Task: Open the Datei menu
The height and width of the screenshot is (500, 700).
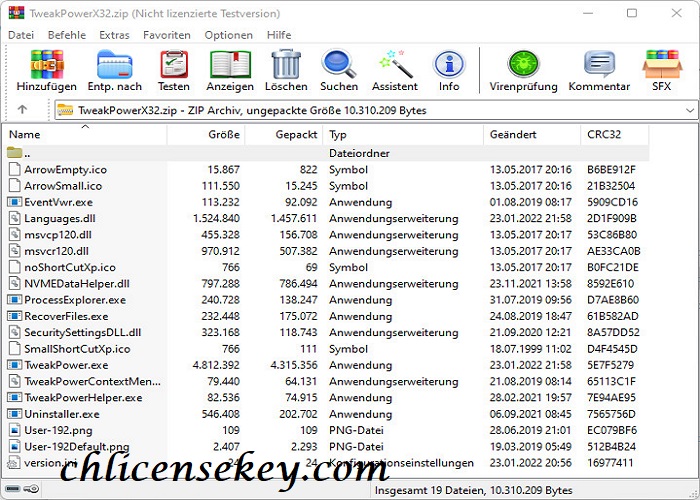Action: coord(21,35)
